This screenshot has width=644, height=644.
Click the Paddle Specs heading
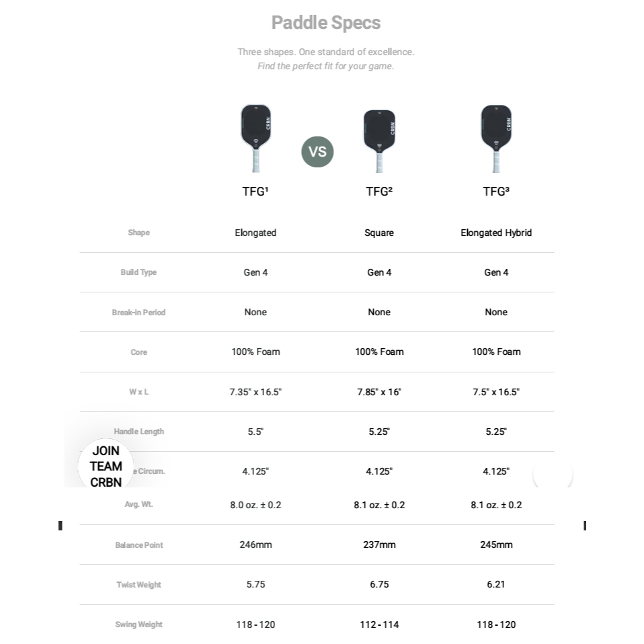tap(326, 23)
